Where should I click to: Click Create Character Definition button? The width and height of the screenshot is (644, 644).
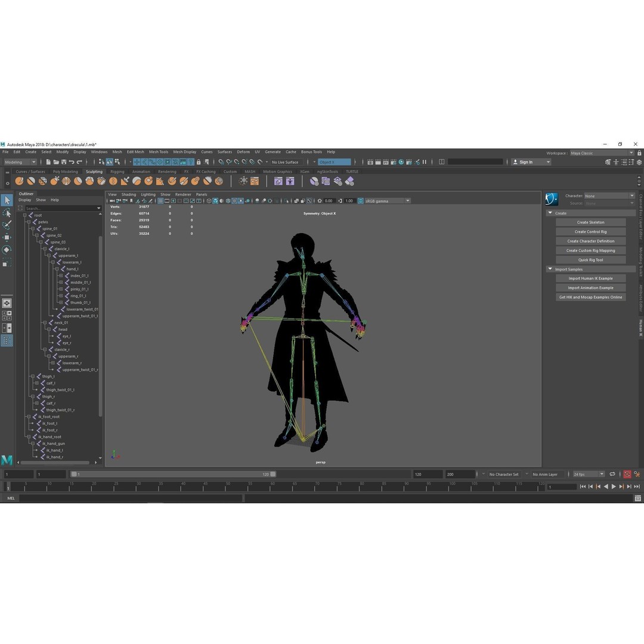point(590,241)
